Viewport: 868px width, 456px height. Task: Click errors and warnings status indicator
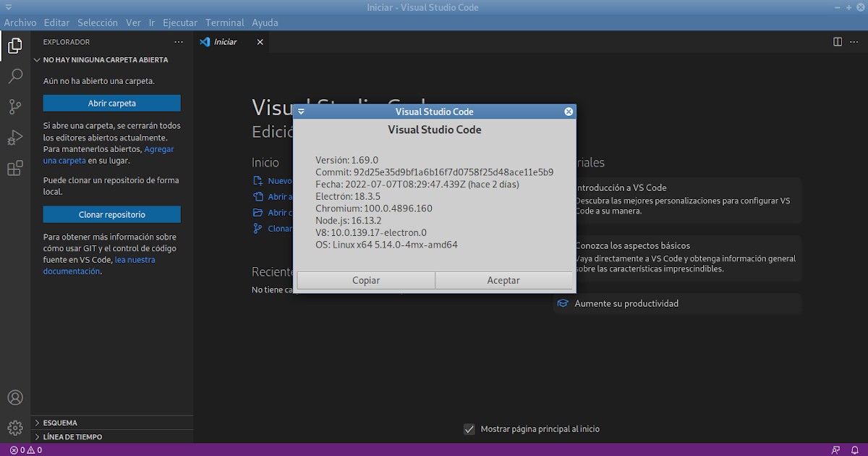click(26, 450)
